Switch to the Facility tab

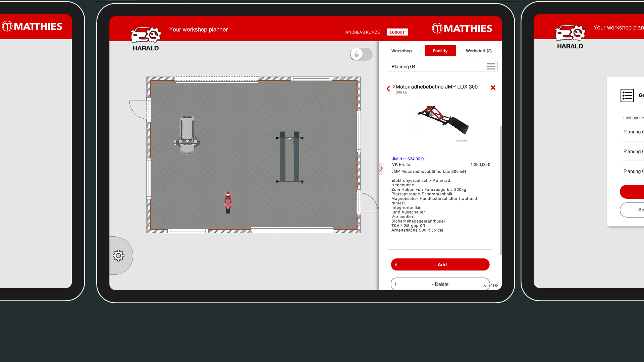(x=440, y=51)
